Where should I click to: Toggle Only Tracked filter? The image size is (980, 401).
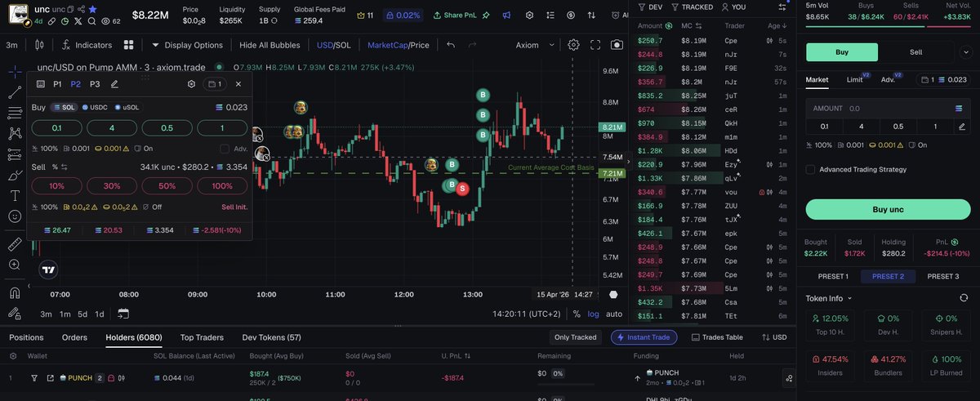click(x=575, y=336)
